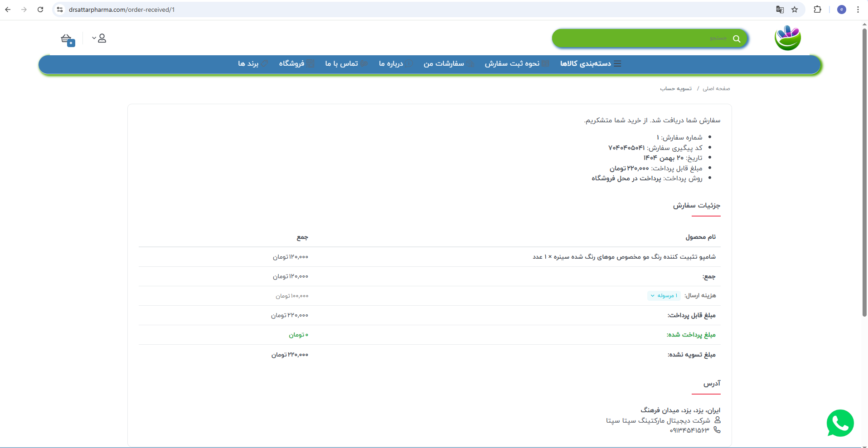This screenshot has height=448, width=868.
Task: Open the browser extensions puzzle icon
Action: point(818,10)
